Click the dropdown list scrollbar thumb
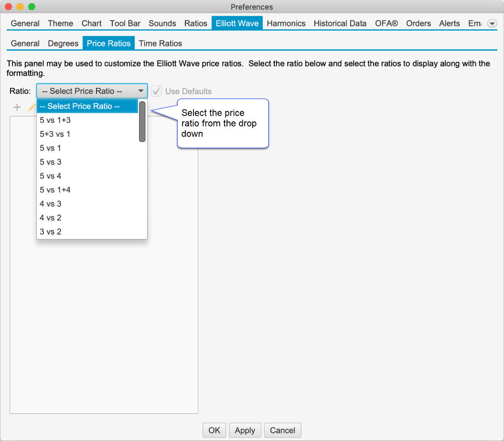 (x=142, y=122)
